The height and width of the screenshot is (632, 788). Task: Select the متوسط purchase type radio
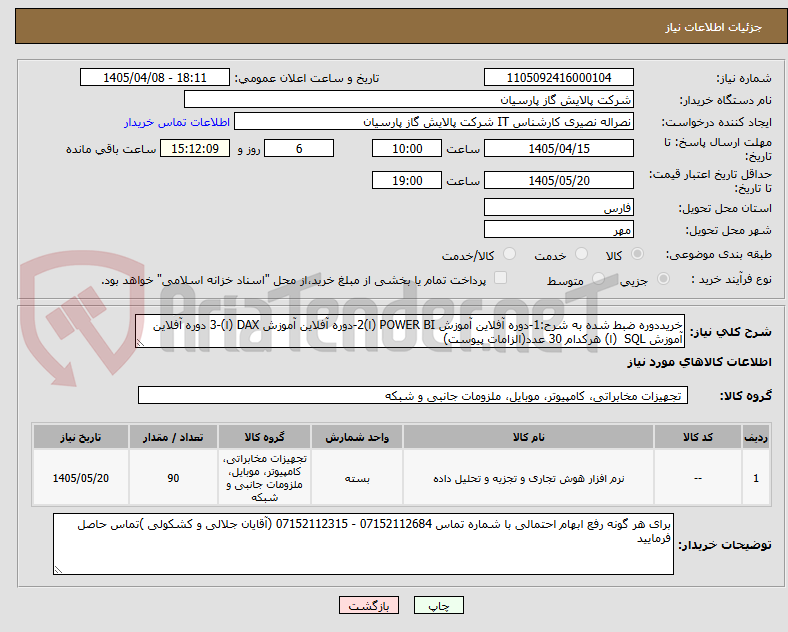(598, 279)
